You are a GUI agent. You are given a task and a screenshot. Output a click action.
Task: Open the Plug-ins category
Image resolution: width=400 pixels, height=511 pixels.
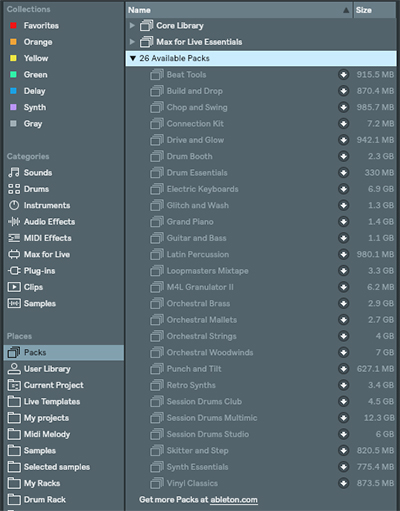32,271
